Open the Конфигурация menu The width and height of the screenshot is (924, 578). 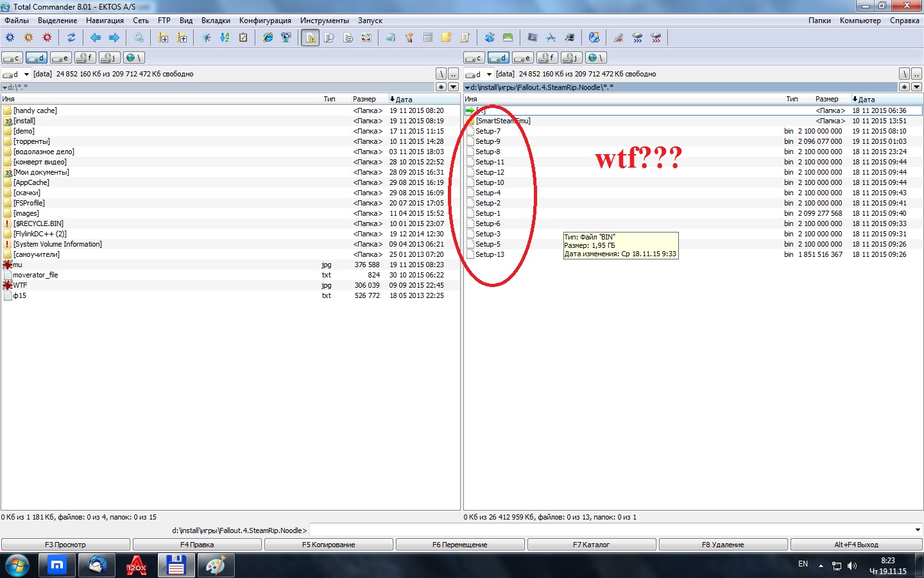pyautogui.click(x=265, y=21)
